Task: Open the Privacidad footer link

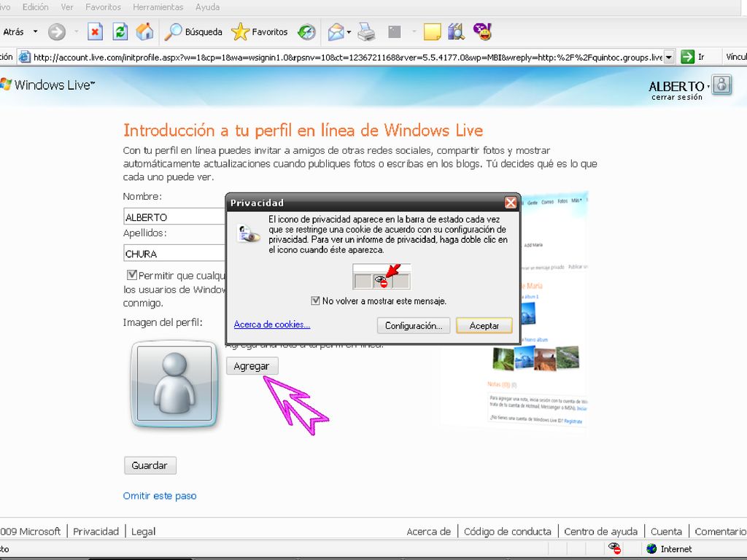Action: pyautogui.click(x=96, y=532)
